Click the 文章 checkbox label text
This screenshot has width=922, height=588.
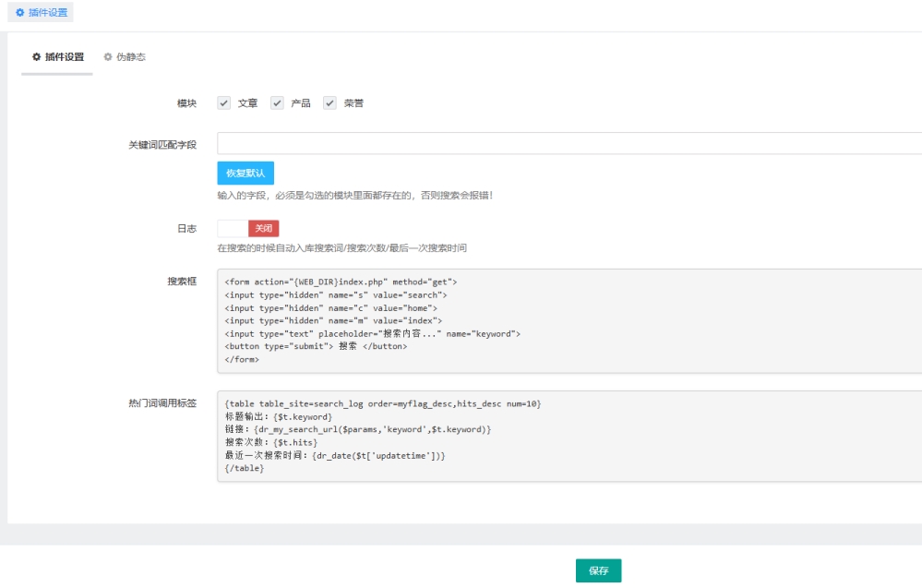[247, 103]
